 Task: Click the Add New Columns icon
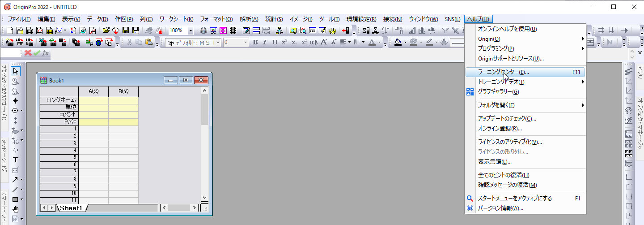pyautogui.click(x=345, y=30)
